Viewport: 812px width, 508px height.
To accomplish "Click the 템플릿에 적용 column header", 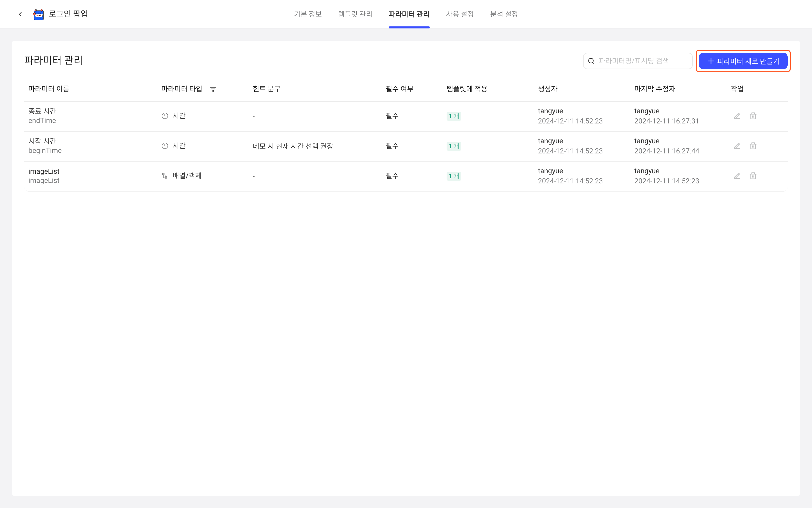I will pos(467,89).
